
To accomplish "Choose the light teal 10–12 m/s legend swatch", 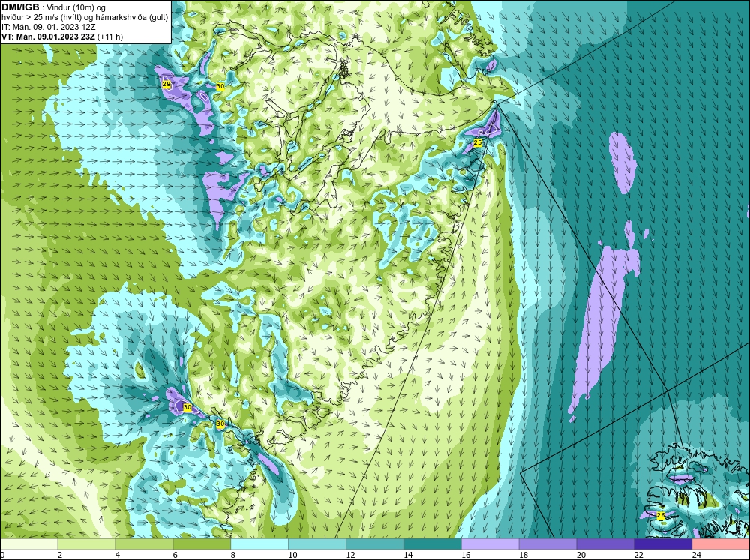I will tap(317, 544).
